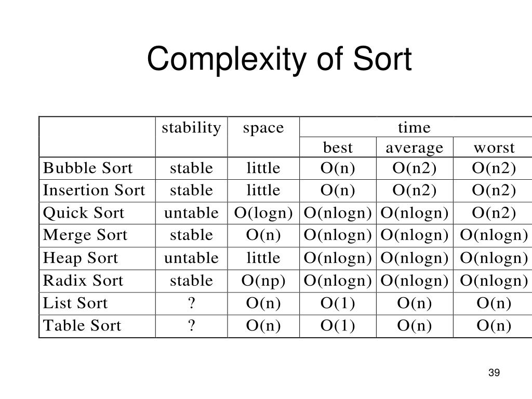The width and height of the screenshot is (532, 399).
Task: Click the Merge Sort row label
Action: 85,235
